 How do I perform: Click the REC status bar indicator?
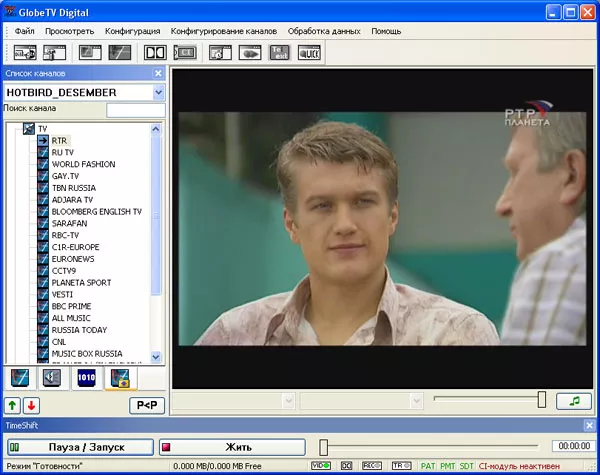(x=372, y=465)
